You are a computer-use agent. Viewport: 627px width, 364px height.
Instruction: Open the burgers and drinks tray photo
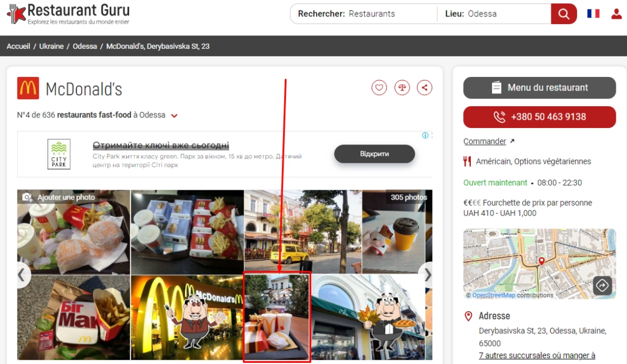tap(73, 232)
